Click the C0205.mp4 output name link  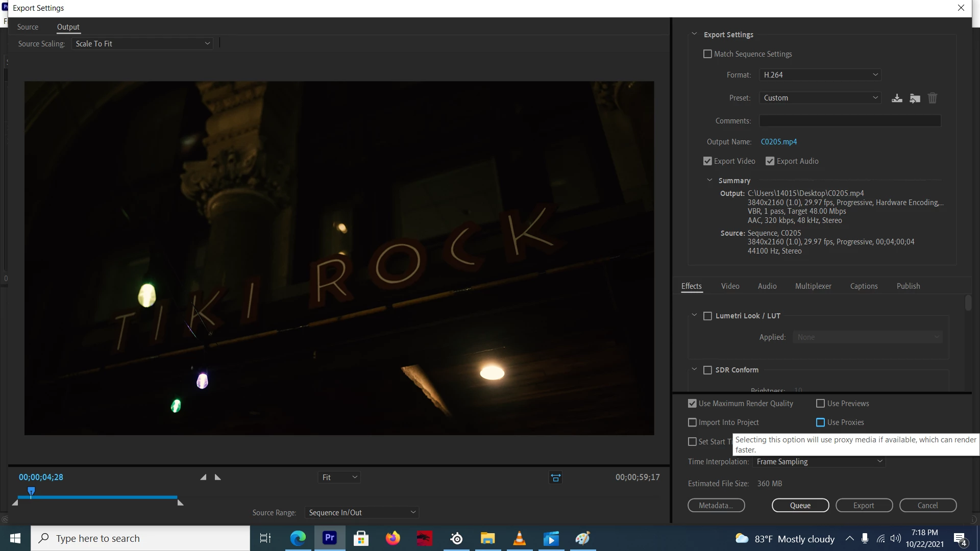click(778, 142)
